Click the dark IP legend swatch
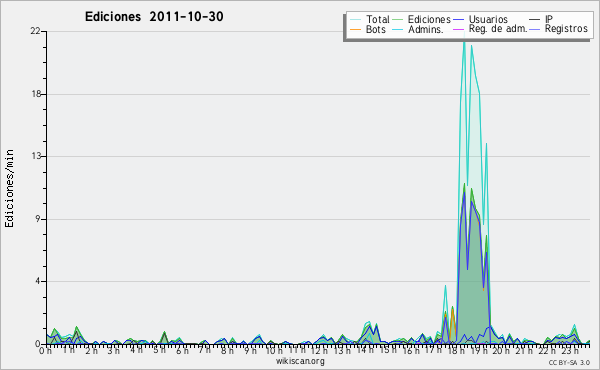 point(535,20)
